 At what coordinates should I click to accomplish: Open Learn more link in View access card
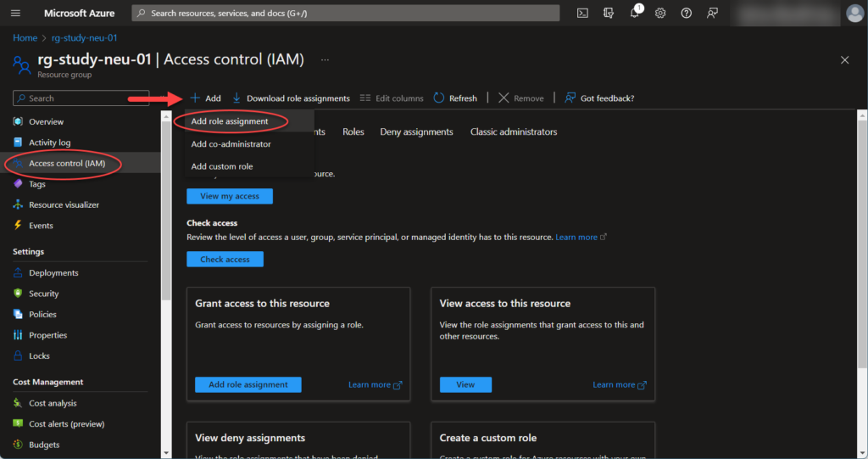(x=620, y=384)
